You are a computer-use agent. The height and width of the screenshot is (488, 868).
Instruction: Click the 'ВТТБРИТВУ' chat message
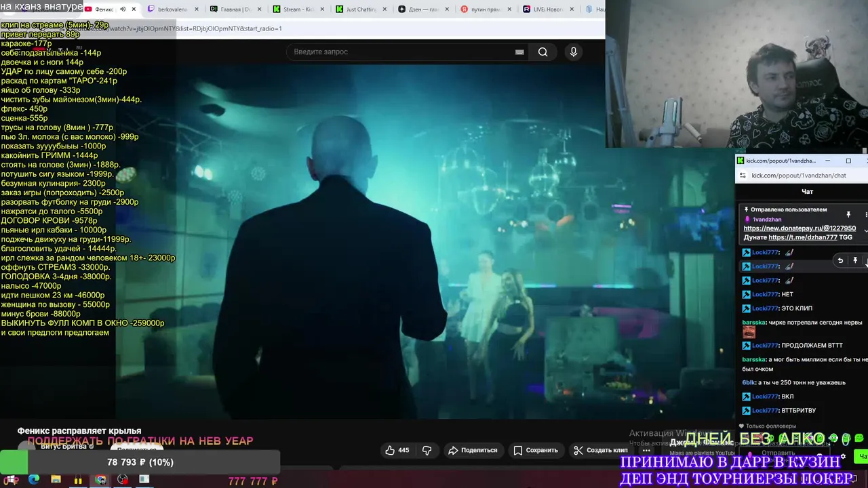(798, 411)
